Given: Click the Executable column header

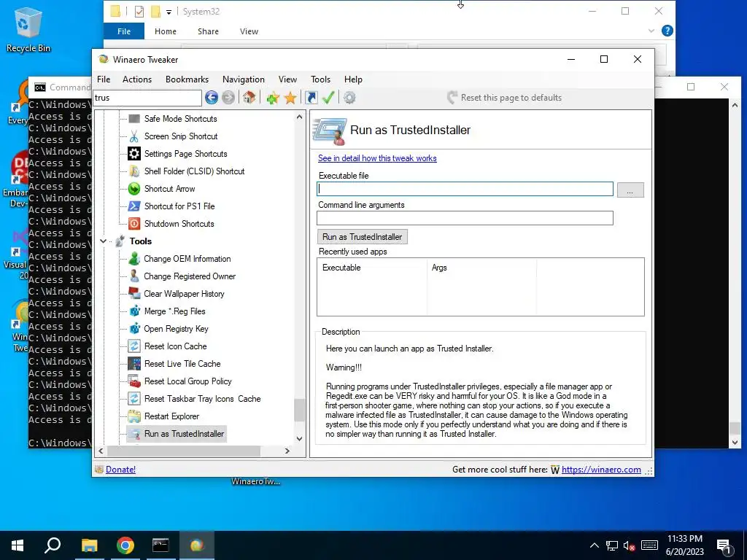Looking at the screenshot, I should pyautogui.click(x=373, y=268).
